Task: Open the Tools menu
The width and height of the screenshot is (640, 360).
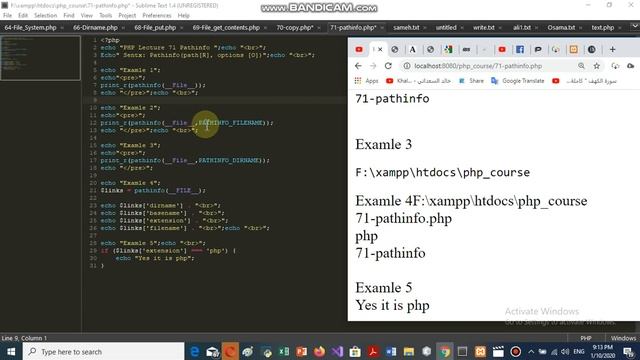Action: pos(105,16)
